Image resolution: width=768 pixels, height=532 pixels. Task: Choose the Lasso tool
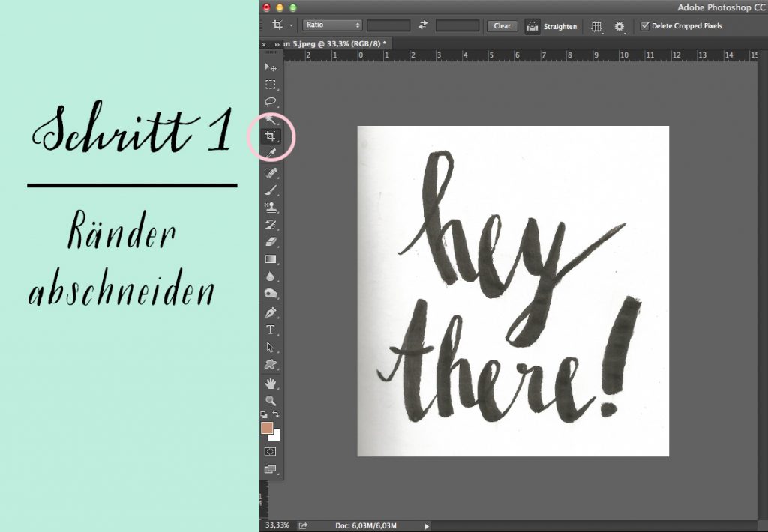tap(270, 102)
